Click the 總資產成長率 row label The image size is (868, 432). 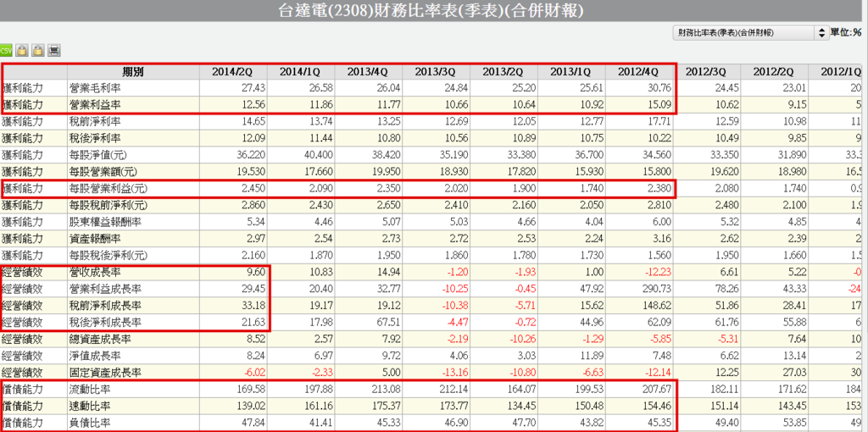pyautogui.click(x=100, y=340)
